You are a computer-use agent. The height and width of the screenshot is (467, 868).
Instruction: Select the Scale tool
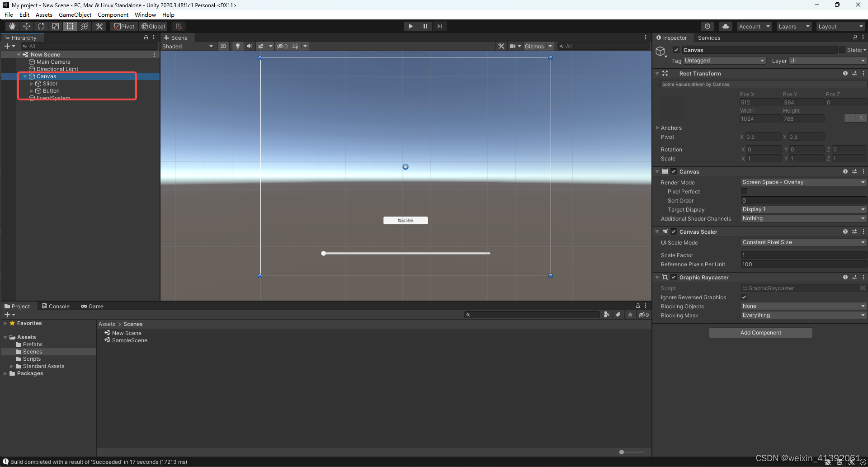click(55, 26)
